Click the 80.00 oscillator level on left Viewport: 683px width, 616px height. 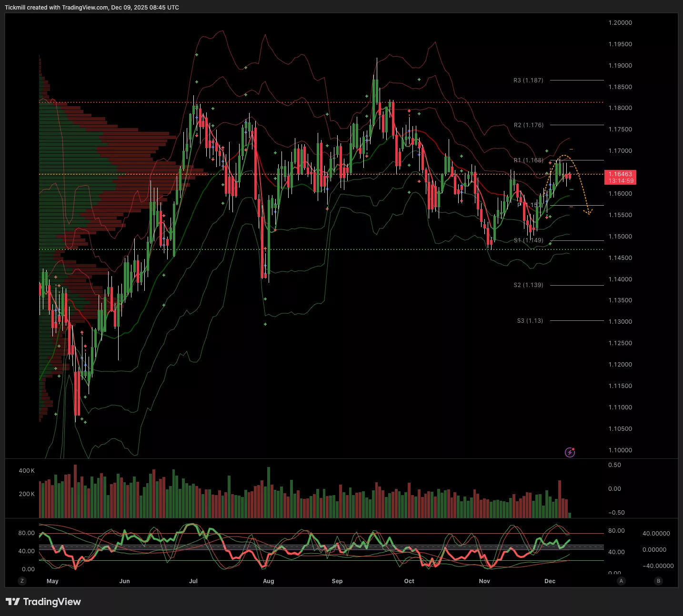pos(26,533)
